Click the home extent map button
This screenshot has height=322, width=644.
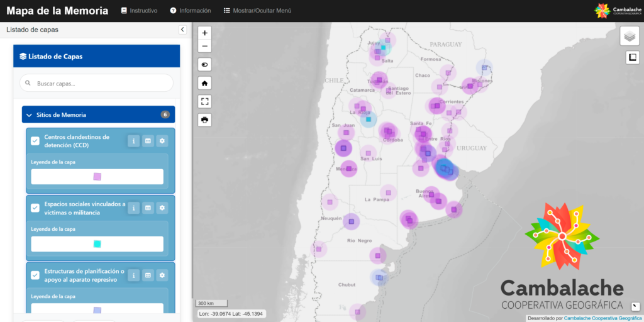[x=206, y=83]
